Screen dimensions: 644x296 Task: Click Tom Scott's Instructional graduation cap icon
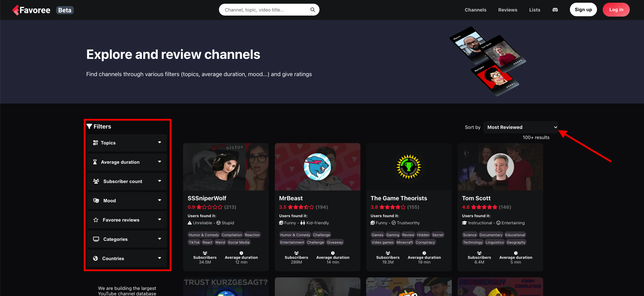(465, 223)
